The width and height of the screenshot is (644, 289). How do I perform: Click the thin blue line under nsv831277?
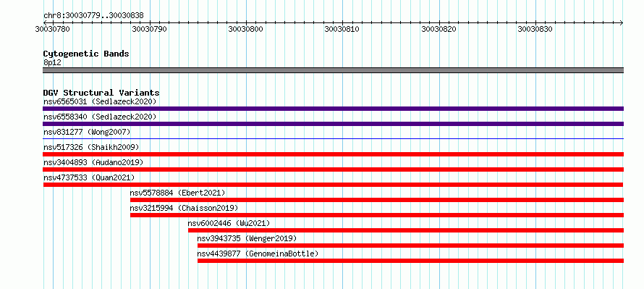coord(333,139)
